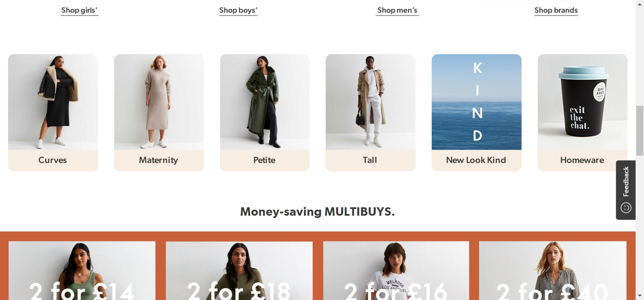644x300 pixels.
Task: Open the 2 for £40 multibuy banner
Action: 553,270
